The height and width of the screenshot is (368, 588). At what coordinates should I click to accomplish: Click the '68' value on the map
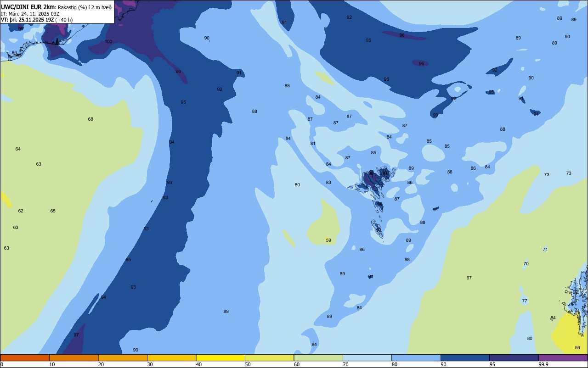[x=90, y=119]
